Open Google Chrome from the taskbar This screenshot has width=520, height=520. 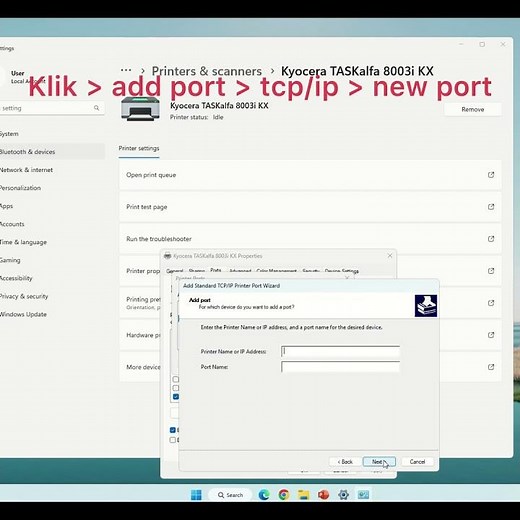tap(284, 495)
